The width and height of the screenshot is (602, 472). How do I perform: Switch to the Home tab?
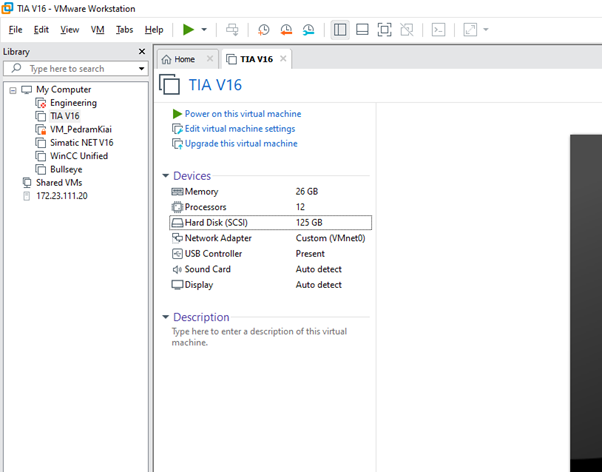(x=184, y=59)
